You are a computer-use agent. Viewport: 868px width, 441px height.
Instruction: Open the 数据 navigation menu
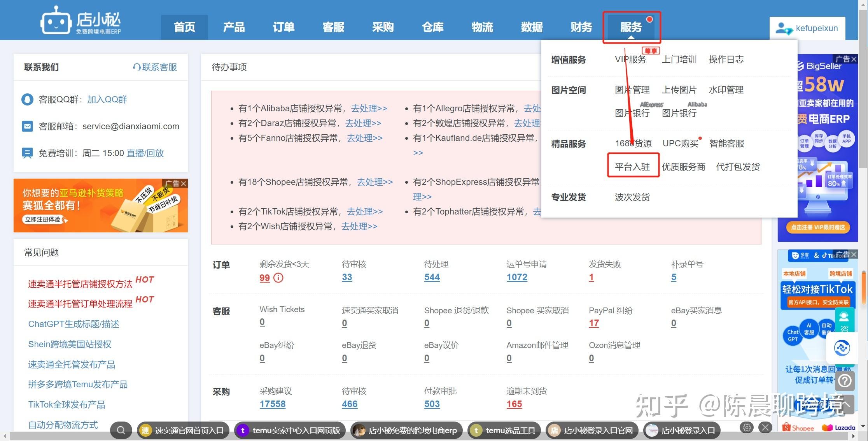click(532, 27)
